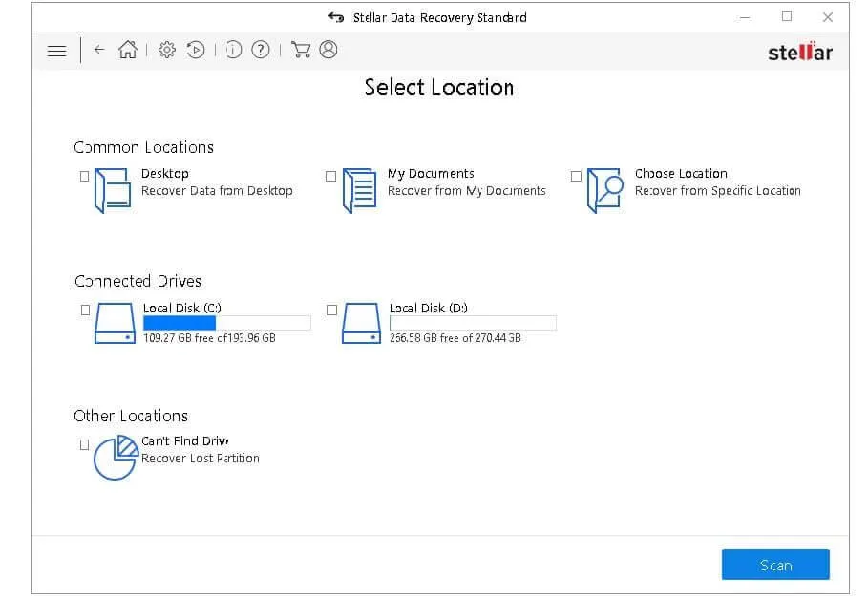The image size is (868, 601).
Task: Select the Local Disk (C:) checkbox
Action: (85, 311)
